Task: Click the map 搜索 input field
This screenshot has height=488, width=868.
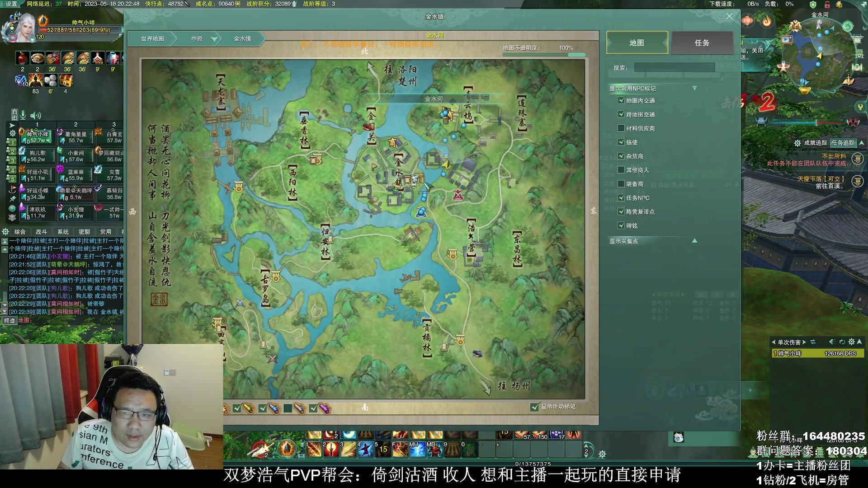Action: coord(674,67)
